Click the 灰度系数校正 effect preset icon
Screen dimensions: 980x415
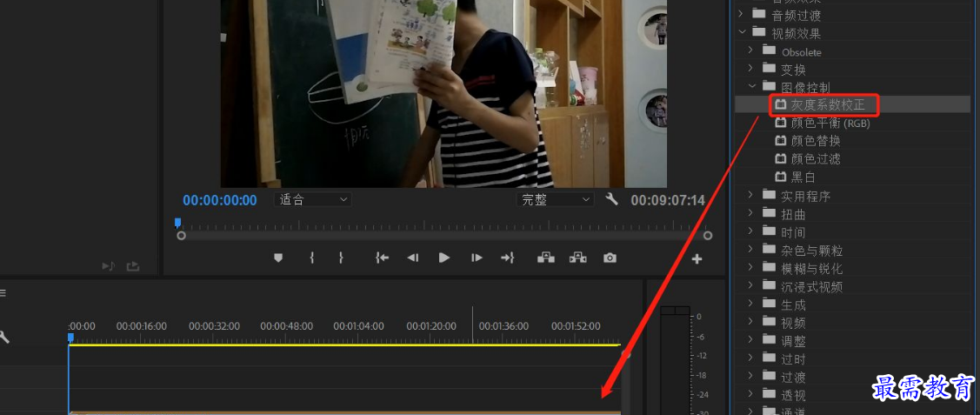(781, 104)
